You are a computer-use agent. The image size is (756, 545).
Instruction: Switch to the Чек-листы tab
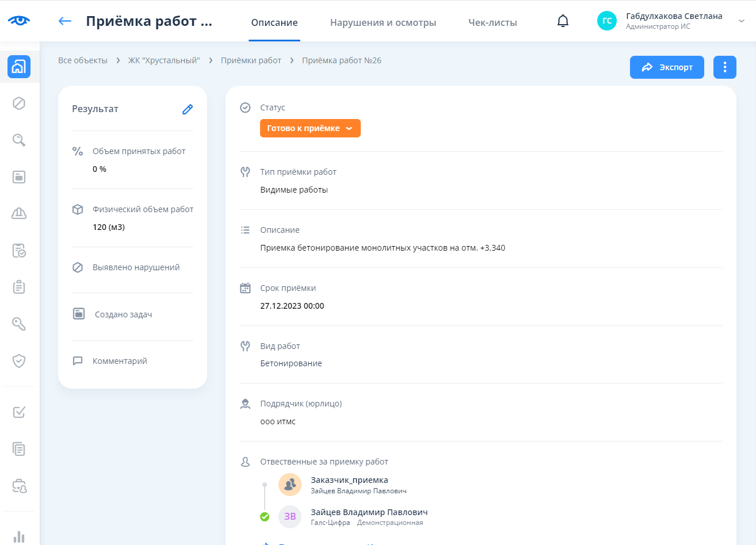(492, 23)
